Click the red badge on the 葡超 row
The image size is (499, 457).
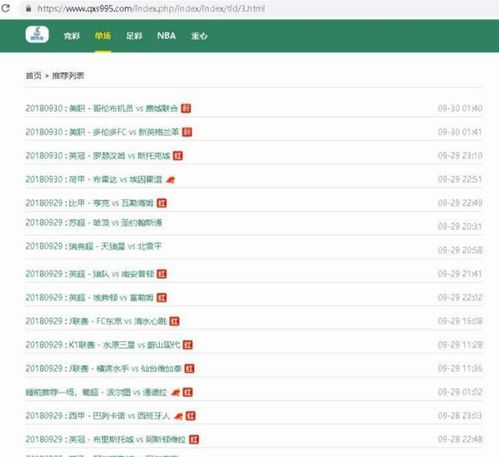188,392
